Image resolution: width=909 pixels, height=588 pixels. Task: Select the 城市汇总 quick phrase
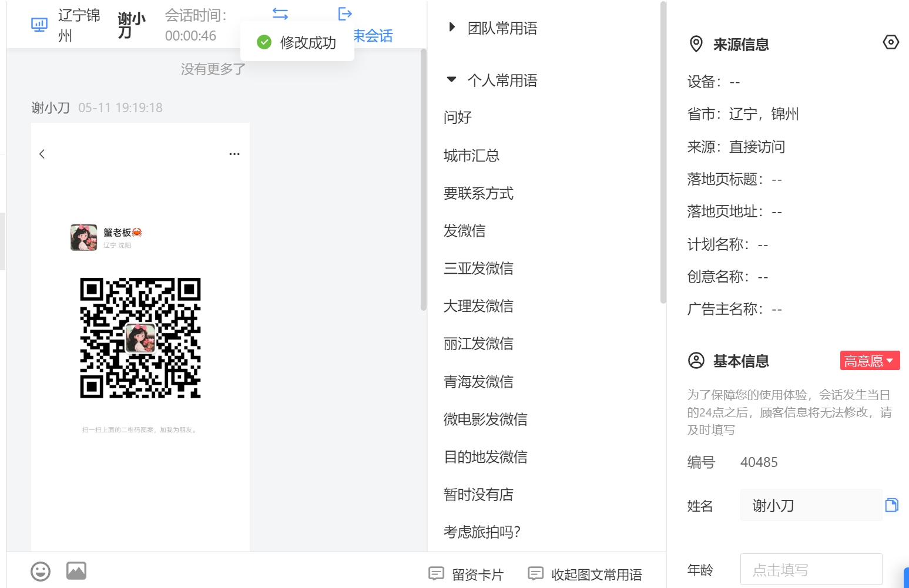[x=472, y=156]
